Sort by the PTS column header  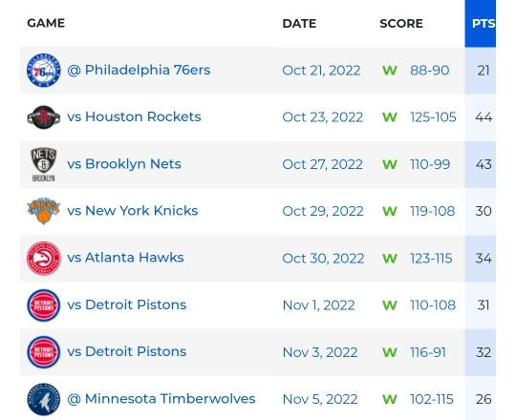point(484,23)
